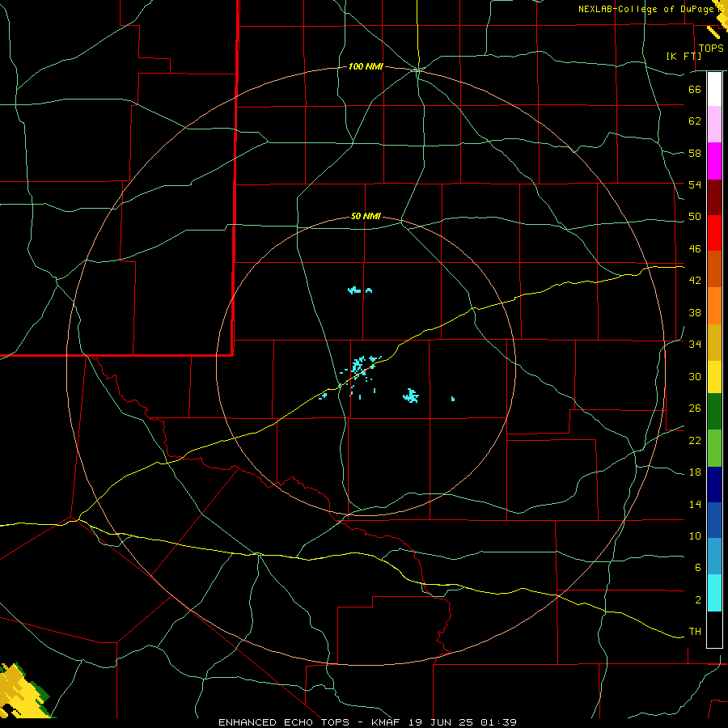Screen dimensions: 728x728
Task: Click the 100 NMI range ring label
Action: tap(366, 67)
